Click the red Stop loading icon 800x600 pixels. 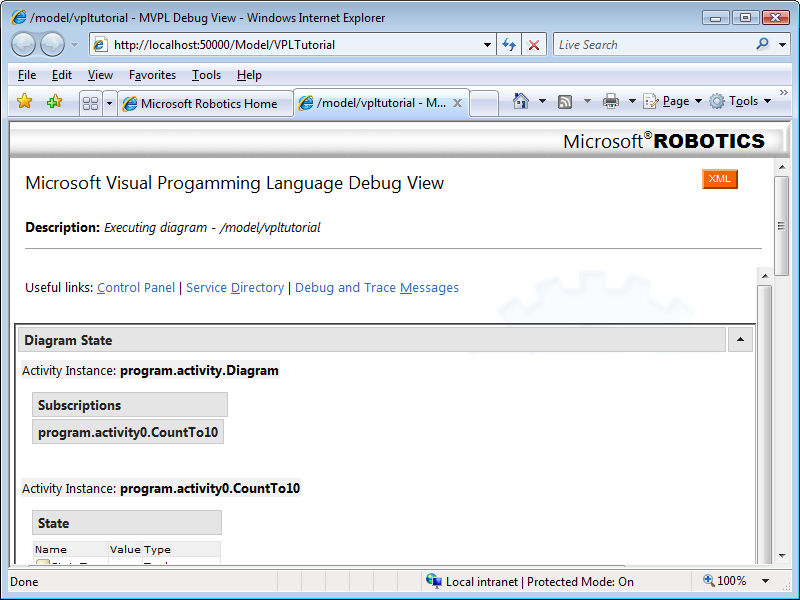534,45
